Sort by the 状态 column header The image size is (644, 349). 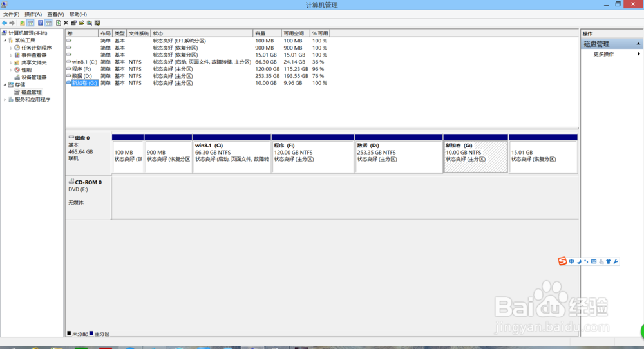click(x=202, y=33)
